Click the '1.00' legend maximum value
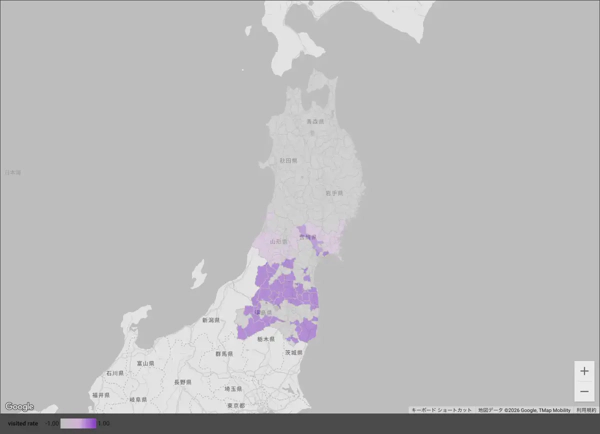 tap(104, 423)
